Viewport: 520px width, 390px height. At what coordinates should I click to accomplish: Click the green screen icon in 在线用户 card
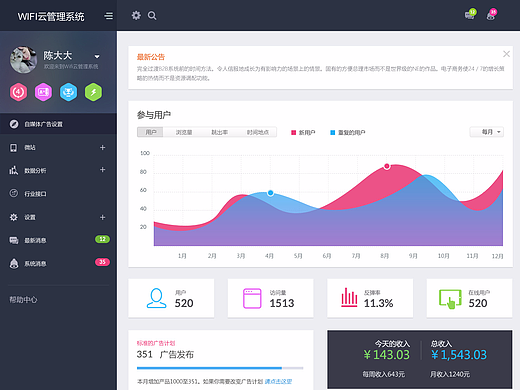(450, 299)
